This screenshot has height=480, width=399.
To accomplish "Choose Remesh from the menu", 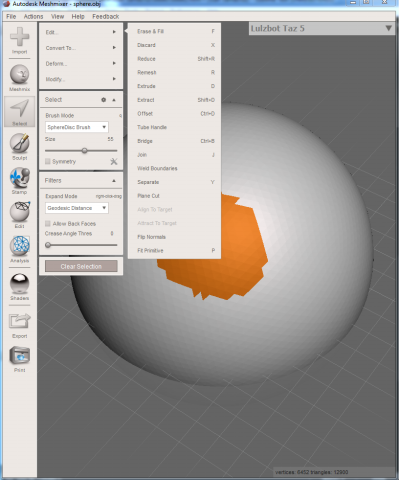I will click(x=174, y=72).
